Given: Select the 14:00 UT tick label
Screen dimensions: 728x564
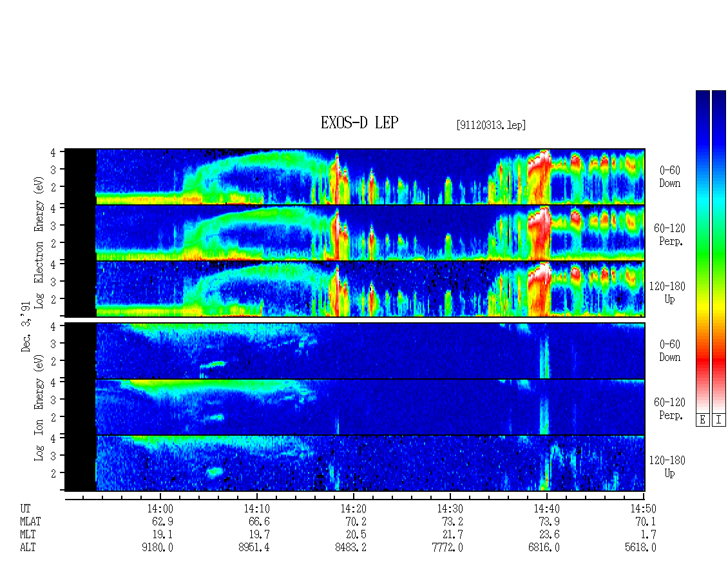Looking at the screenshot, I should click(160, 509).
